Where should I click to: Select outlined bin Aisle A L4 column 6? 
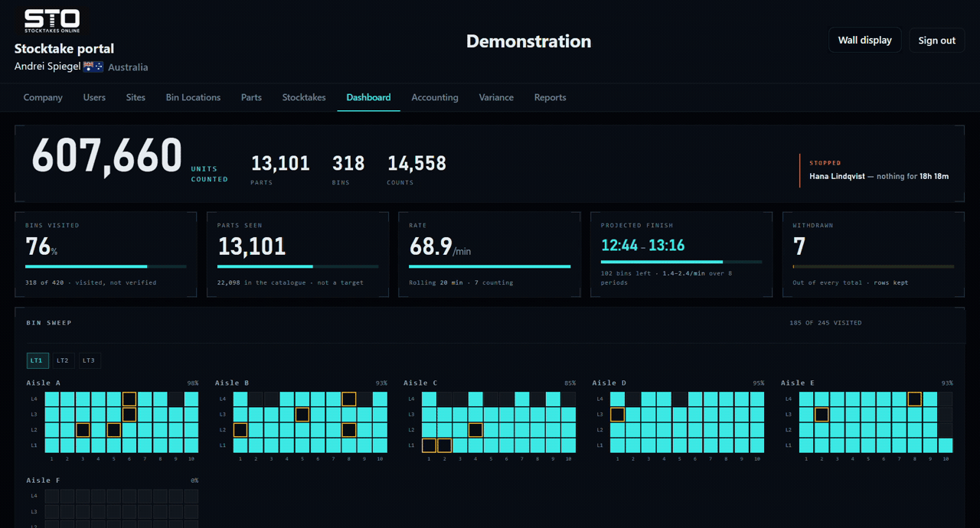[129, 399]
